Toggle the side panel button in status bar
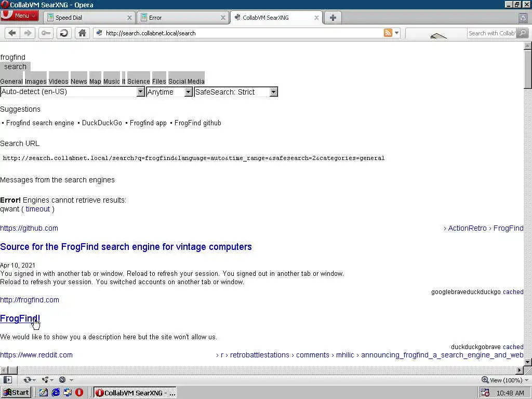The height and width of the screenshot is (399, 532). point(7,380)
